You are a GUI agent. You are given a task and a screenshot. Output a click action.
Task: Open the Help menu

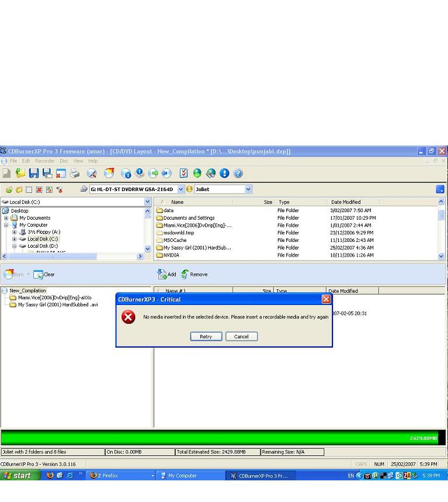tap(93, 161)
